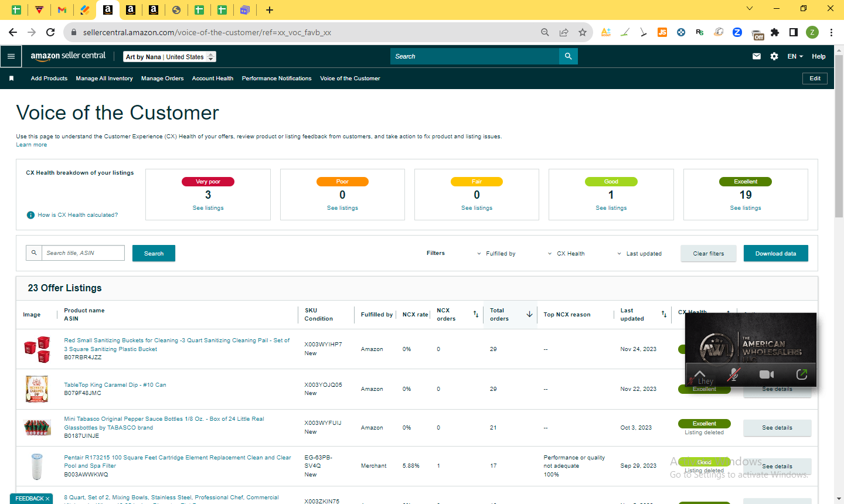This screenshot has width=844, height=504.
Task: Open the RS extension icon
Action: pyautogui.click(x=700, y=32)
